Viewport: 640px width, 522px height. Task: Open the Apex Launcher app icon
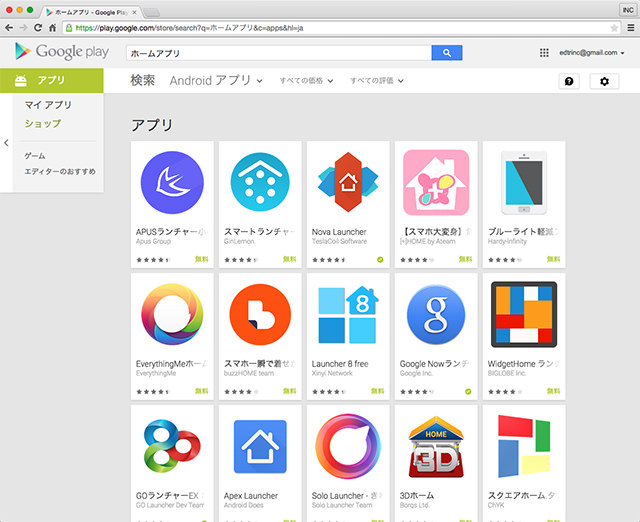pos(260,446)
